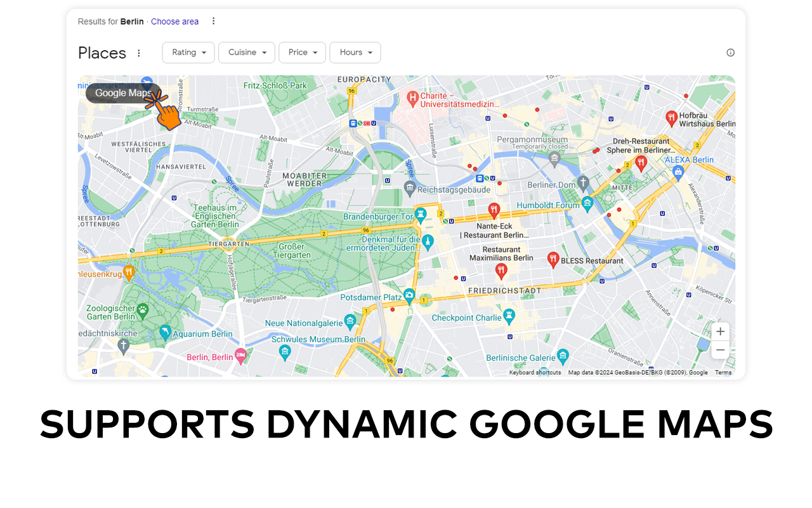The image size is (812, 508).
Task: Click the Gedächtniskirche church pin
Action: pyautogui.click(x=124, y=346)
